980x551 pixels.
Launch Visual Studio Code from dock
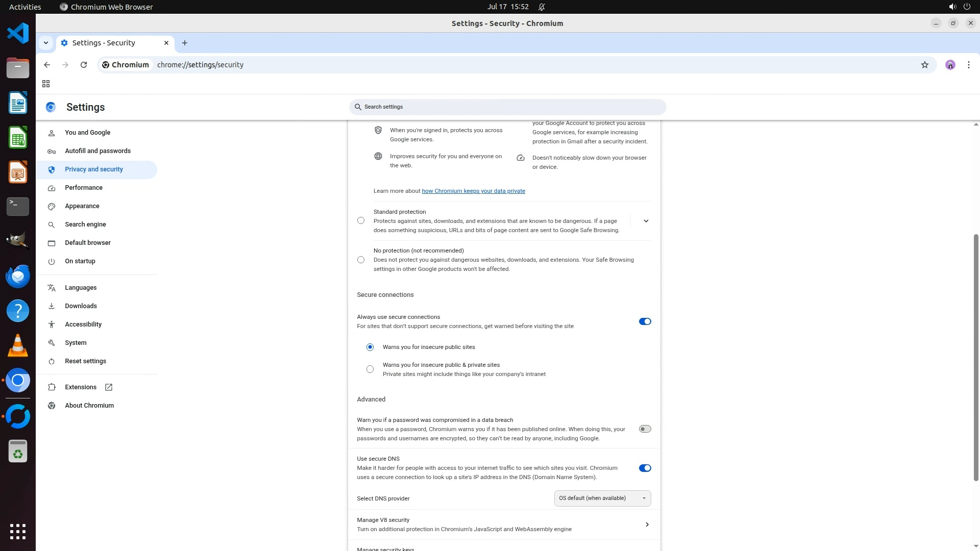tap(18, 34)
